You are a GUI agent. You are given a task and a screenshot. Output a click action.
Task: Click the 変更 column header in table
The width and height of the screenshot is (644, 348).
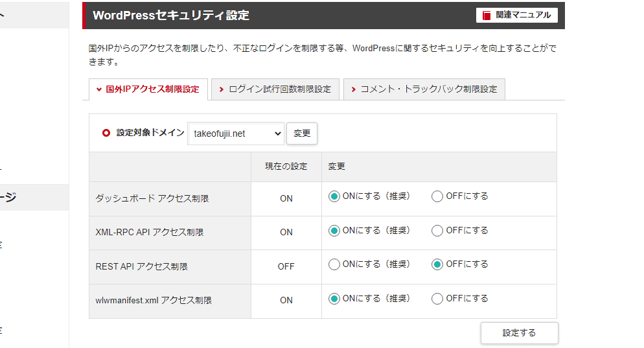[336, 167]
